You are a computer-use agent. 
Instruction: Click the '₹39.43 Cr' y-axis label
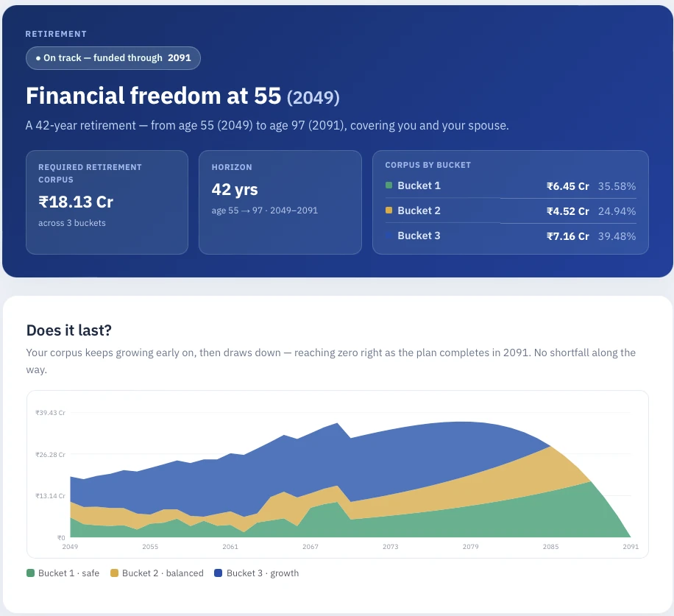[x=50, y=413]
